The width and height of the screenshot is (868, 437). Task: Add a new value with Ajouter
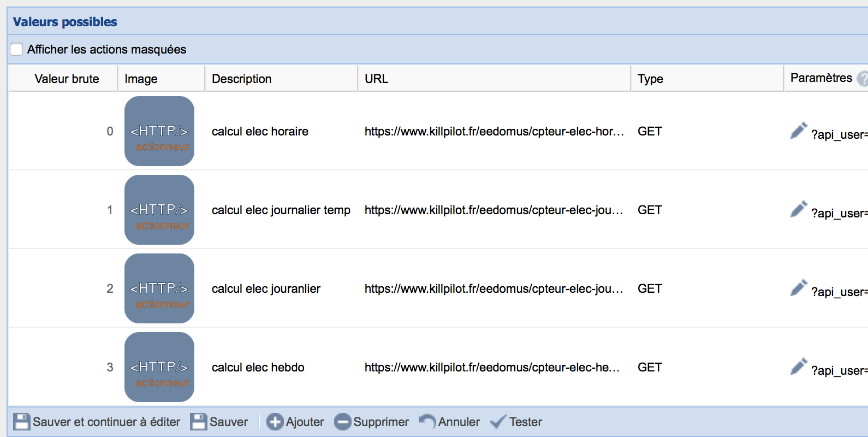[x=295, y=422]
